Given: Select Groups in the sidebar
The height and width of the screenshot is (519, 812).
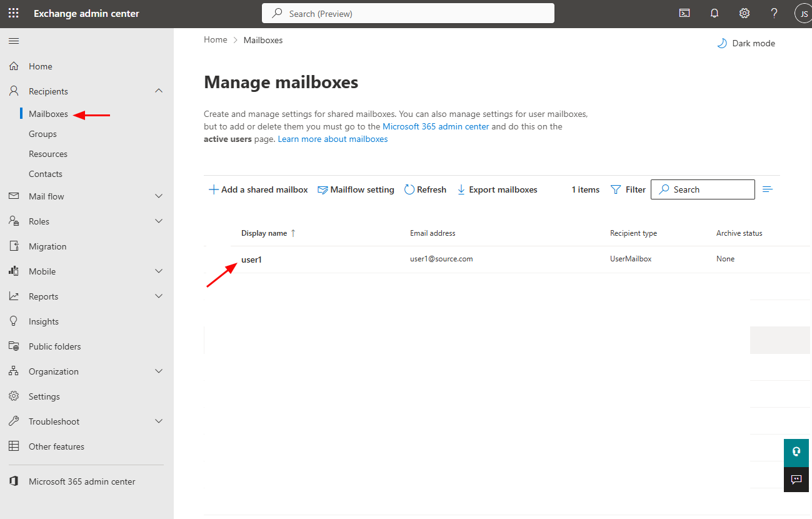Looking at the screenshot, I should 43,134.
